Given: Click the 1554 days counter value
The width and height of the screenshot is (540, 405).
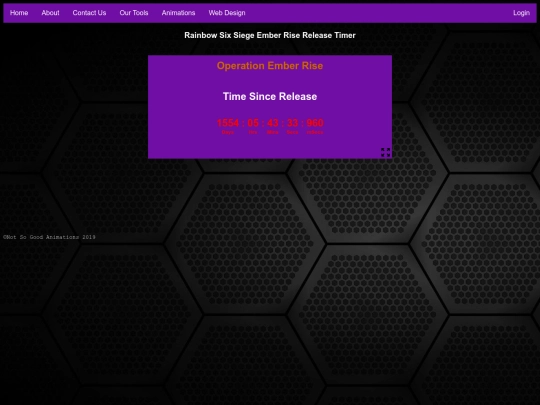Looking at the screenshot, I should 228,123.
